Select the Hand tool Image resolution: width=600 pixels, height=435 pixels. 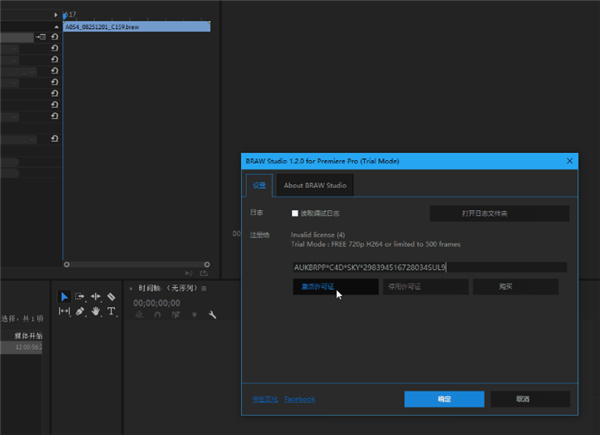coord(96,312)
